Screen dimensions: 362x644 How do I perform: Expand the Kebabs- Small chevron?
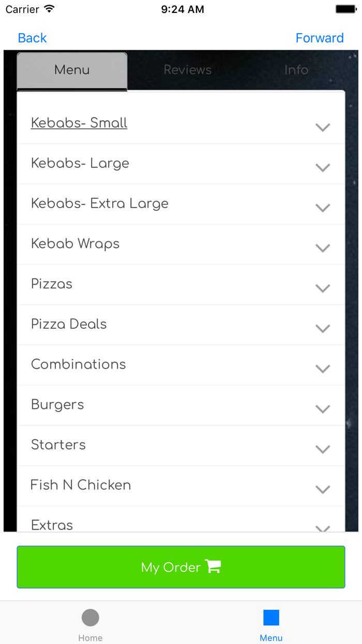tap(323, 127)
